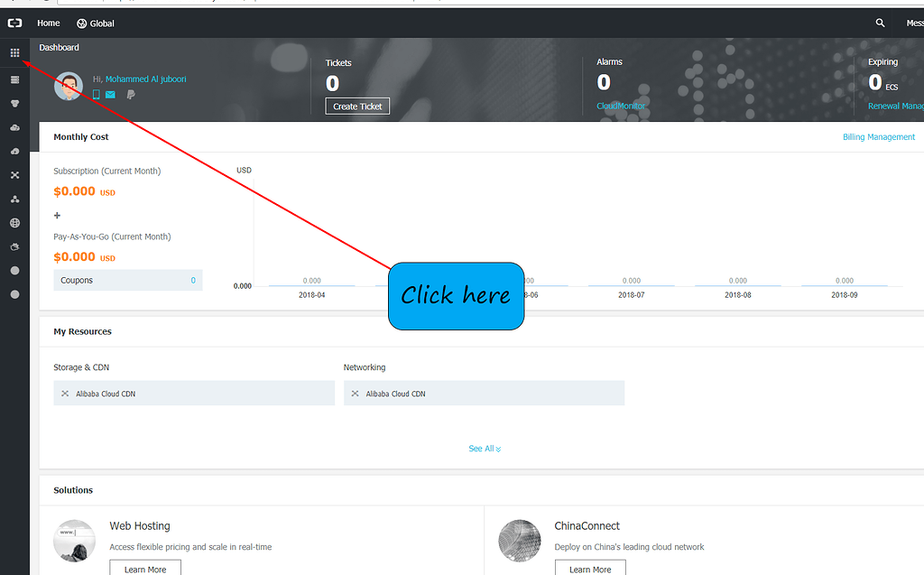Expand the plus icon under Subscription cost
The image size is (924, 575).
(x=57, y=215)
